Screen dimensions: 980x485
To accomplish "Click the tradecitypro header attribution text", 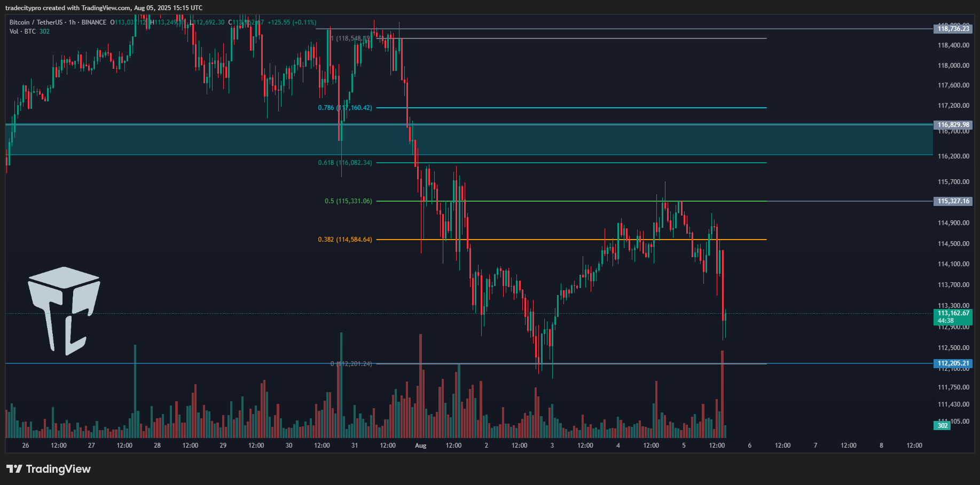I will (x=104, y=8).
